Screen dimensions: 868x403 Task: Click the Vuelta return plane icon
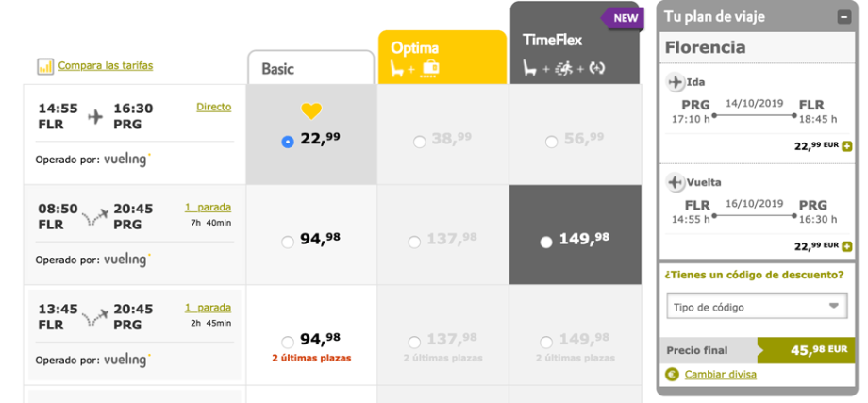click(x=676, y=182)
